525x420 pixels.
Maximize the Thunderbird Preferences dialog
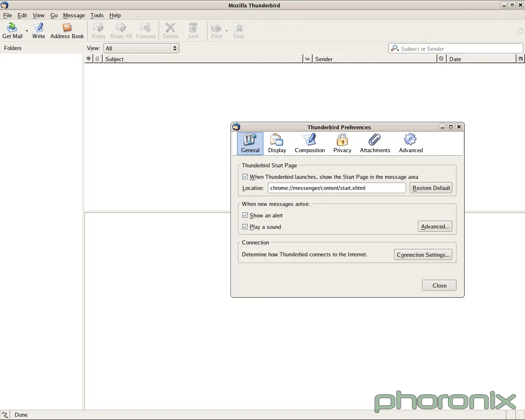point(451,127)
